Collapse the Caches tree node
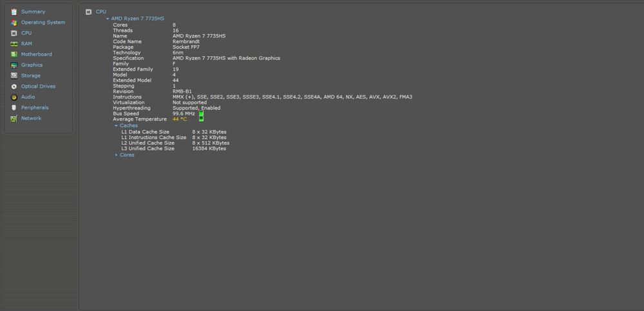Image resolution: width=644 pixels, height=311 pixels. click(x=116, y=126)
